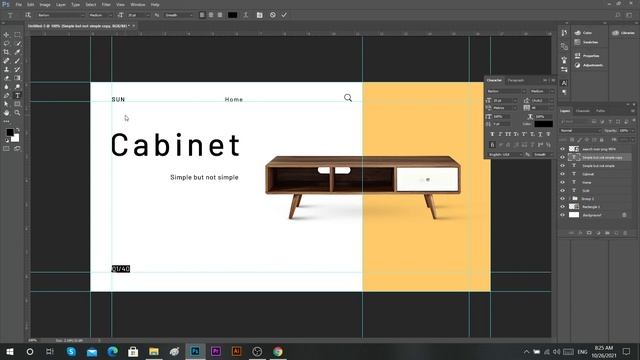This screenshot has height=360, width=640.
Task: Select the Magic Wand tool
Action: pyautogui.click(x=17, y=43)
